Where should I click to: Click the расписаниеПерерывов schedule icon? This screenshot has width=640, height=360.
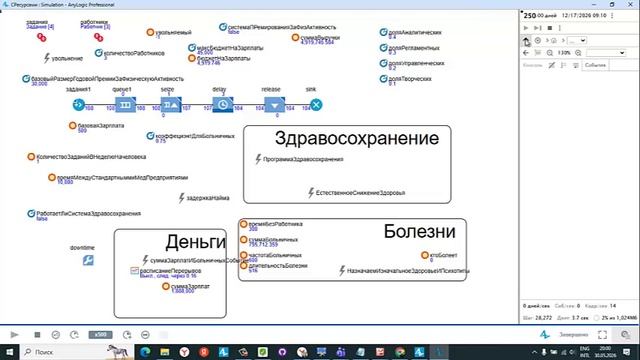coord(135,271)
